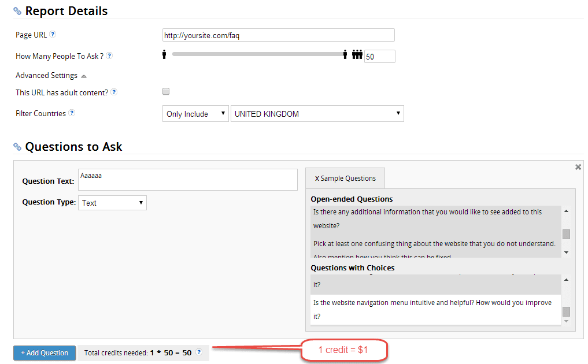Viewport: 588px width, 364px height.
Task: Open the Total credits needed help icon
Action: [199, 352]
